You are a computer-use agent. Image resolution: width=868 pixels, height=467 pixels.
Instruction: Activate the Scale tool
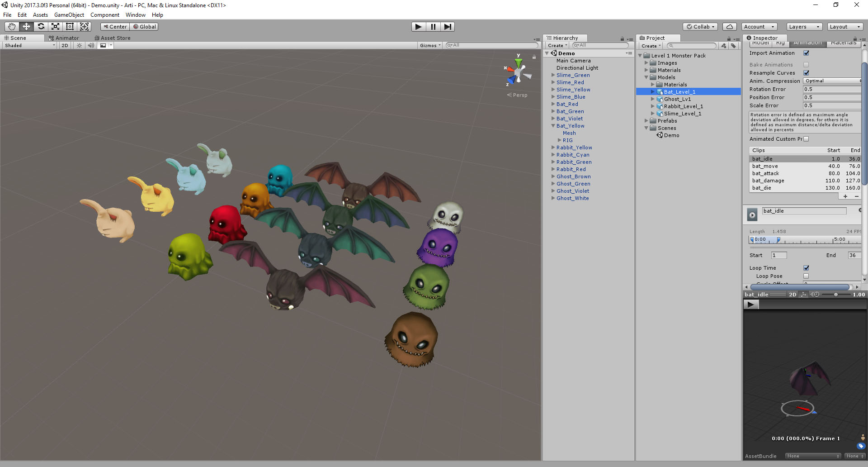click(x=55, y=27)
